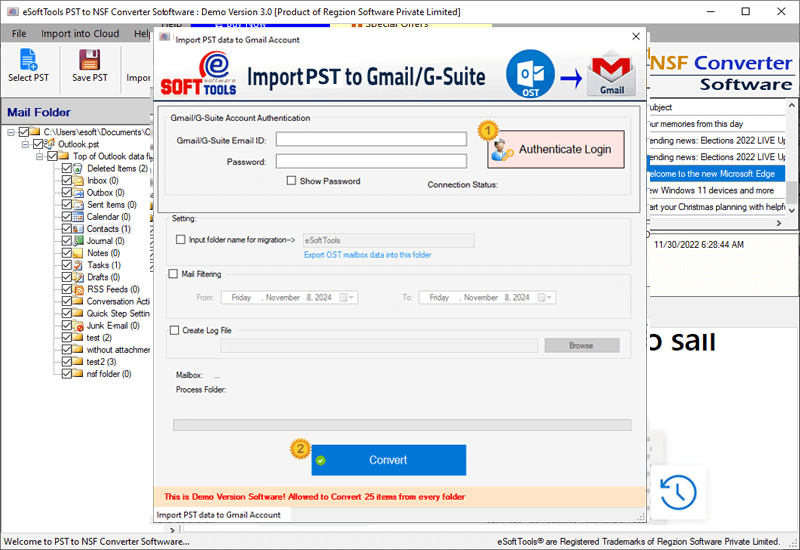800x550 pixels.
Task: Select the Journal (0) folder icon
Action: point(78,241)
